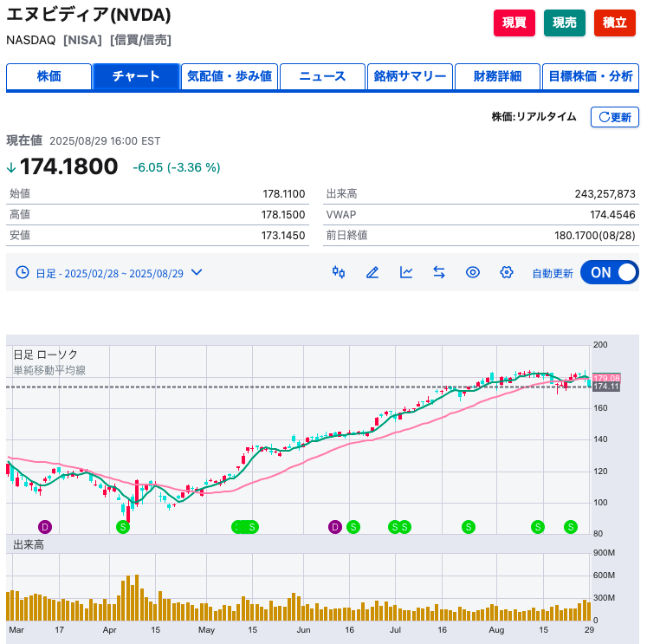647x644 pixels.
Task: Click the 日足 ローソク chart label
Action: pyautogui.click(x=45, y=355)
